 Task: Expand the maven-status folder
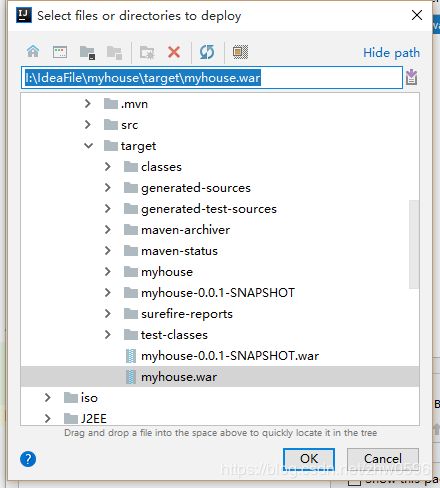[108, 251]
